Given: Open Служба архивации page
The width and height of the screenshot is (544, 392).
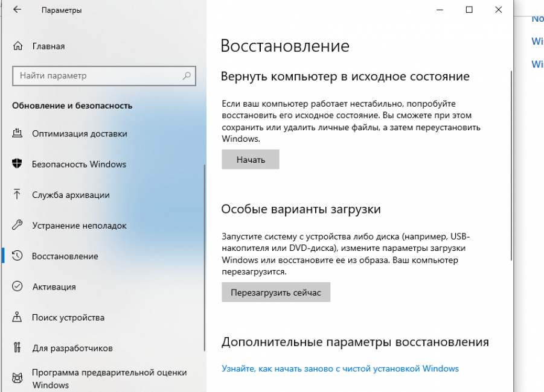Looking at the screenshot, I should click(71, 195).
